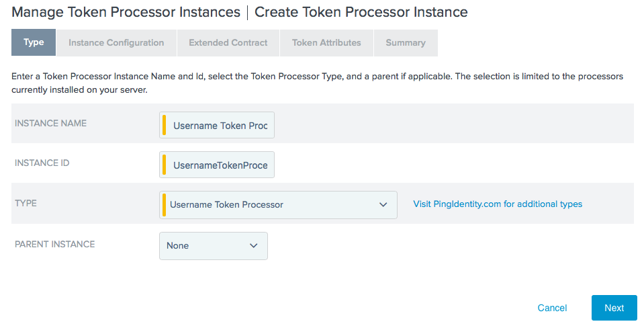Click the Create Token Processor Instance heading
644x332 pixels.
pos(361,12)
